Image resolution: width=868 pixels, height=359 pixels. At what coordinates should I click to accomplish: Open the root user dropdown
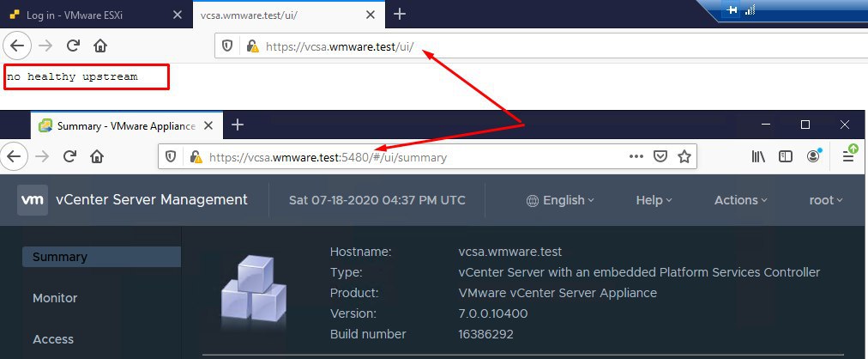point(826,200)
